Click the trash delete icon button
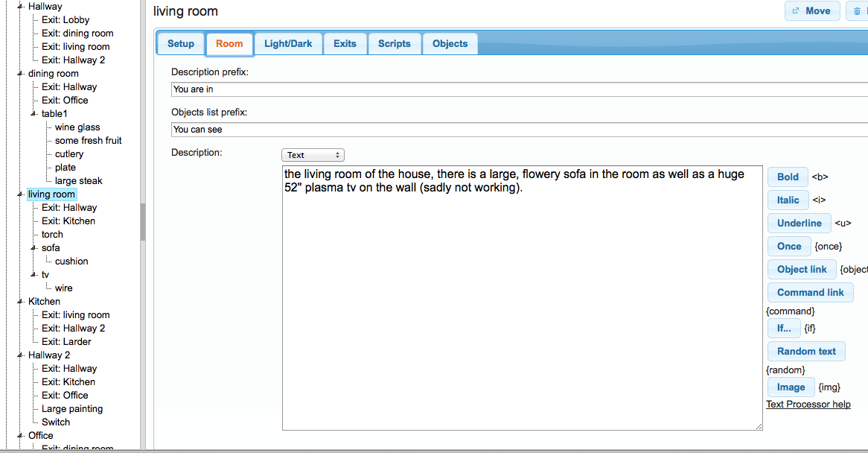 [857, 11]
